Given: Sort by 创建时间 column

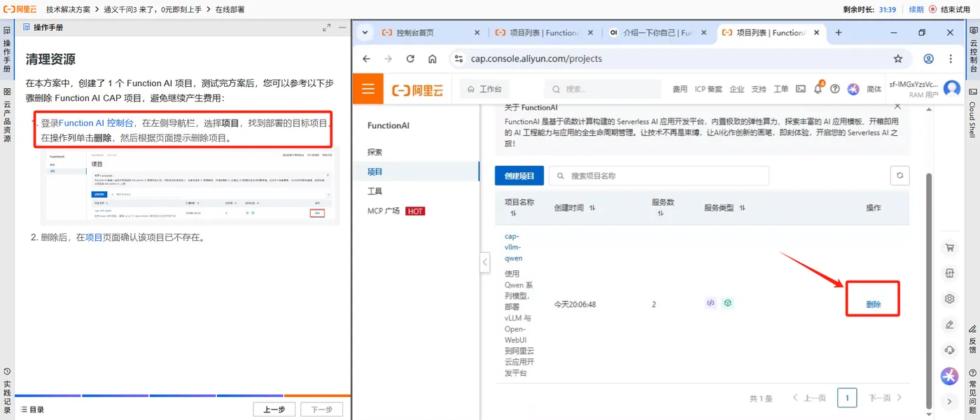Looking at the screenshot, I should [592, 208].
